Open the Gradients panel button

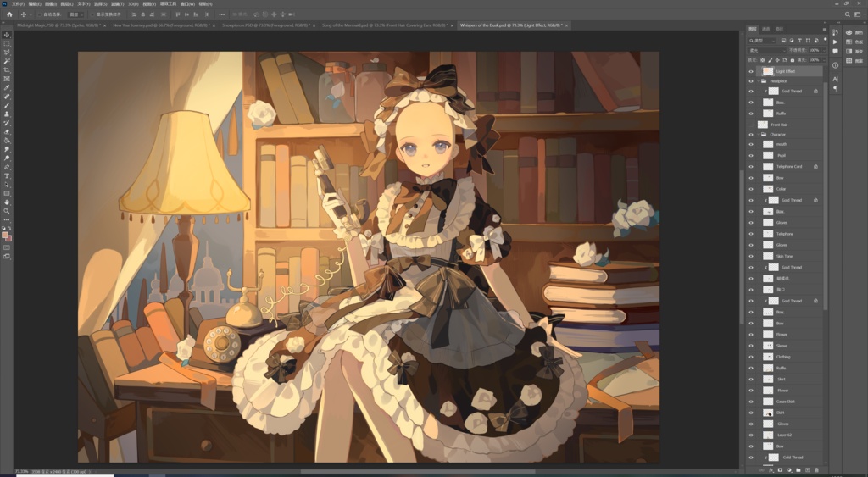click(x=854, y=51)
